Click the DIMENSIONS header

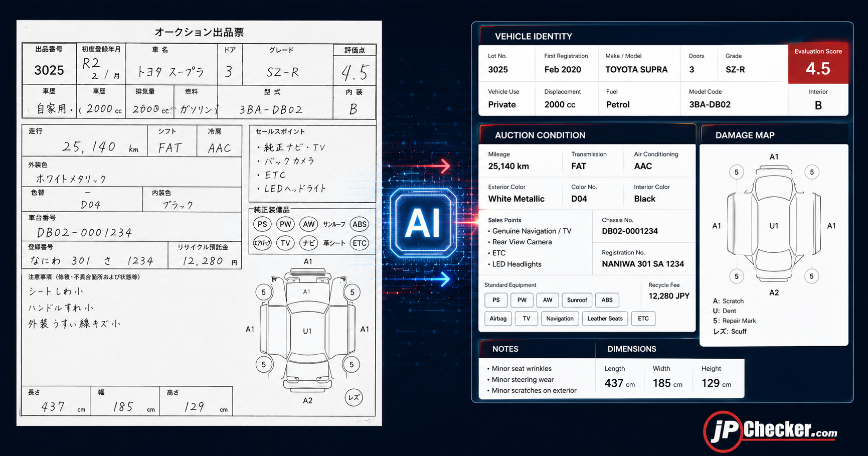[x=632, y=349]
